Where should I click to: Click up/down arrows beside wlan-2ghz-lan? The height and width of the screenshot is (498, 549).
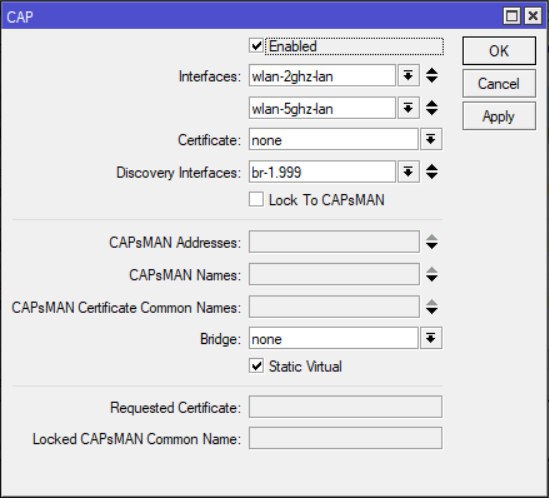click(x=432, y=75)
